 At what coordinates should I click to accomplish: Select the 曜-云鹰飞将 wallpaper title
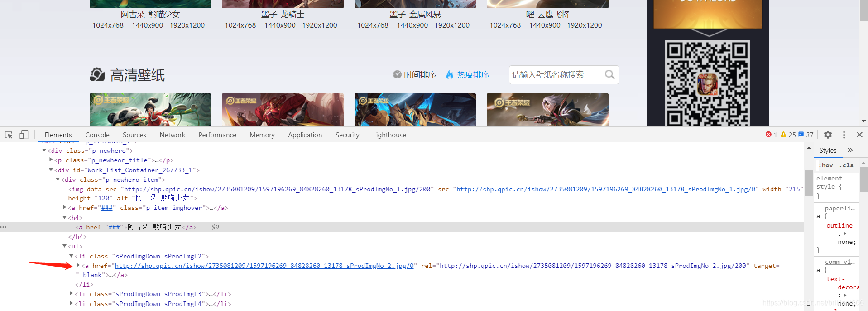(547, 15)
